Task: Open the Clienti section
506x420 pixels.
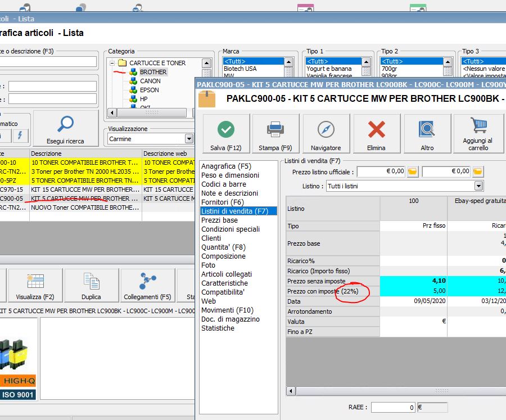Action: click(x=211, y=238)
